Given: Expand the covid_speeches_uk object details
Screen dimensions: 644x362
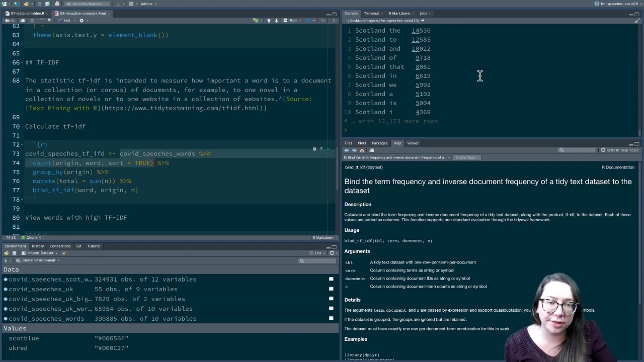Looking at the screenshot, I should (x=6, y=289).
